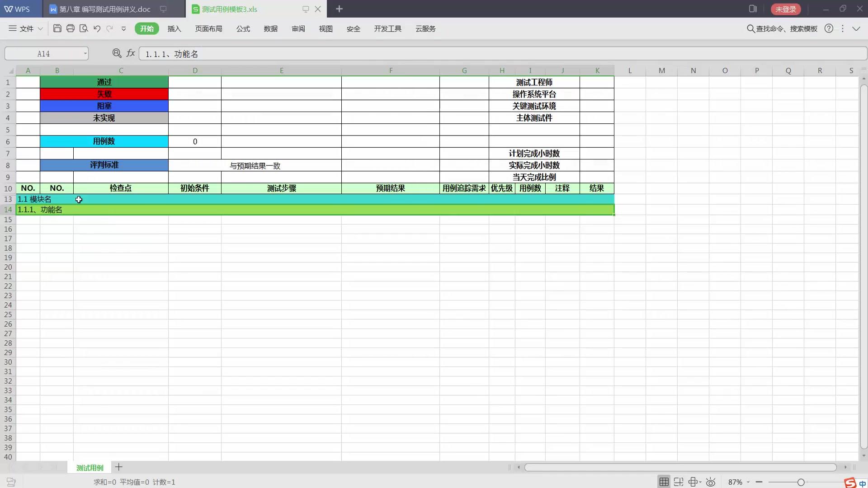Click the save icon in the toolbar

pyautogui.click(x=57, y=28)
